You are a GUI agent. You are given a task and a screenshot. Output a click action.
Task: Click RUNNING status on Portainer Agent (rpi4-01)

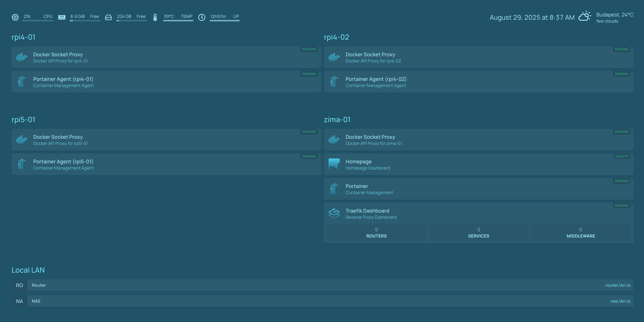[x=309, y=74]
